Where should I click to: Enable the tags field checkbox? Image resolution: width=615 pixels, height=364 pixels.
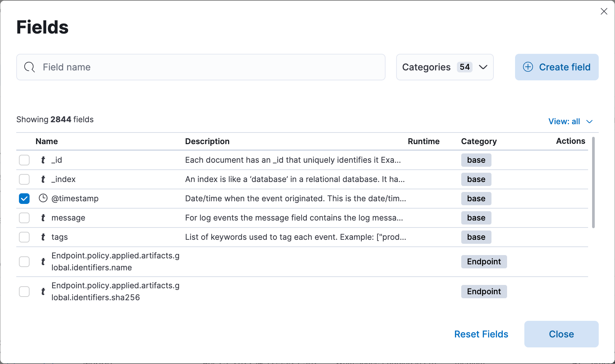24,237
